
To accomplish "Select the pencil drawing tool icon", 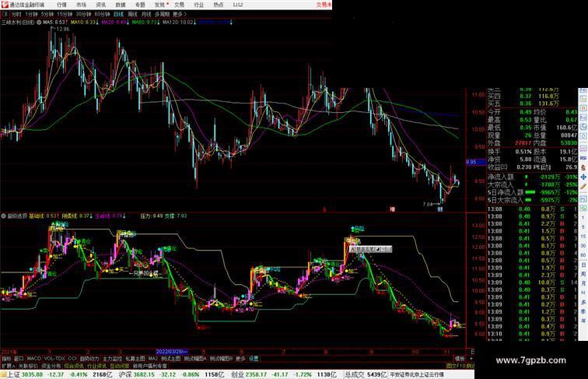I will pyautogui.click(x=583, y=186).
